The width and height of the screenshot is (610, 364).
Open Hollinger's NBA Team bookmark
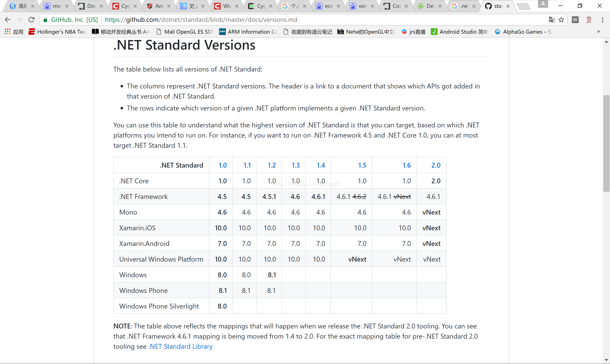click(58, 32)
